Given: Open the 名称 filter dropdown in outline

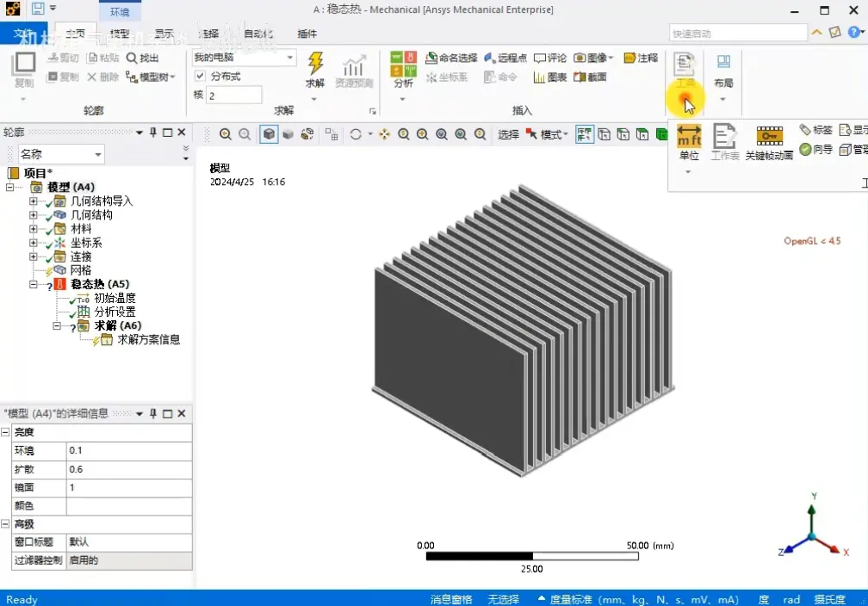Looking at the screenshot, I should click(x=61, y=154).
